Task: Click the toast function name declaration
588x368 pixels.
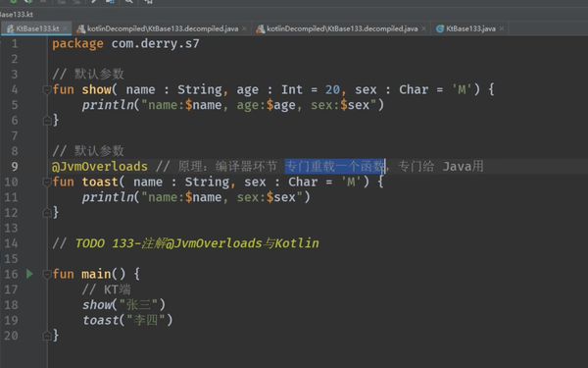Action: [x=100, y=182]
